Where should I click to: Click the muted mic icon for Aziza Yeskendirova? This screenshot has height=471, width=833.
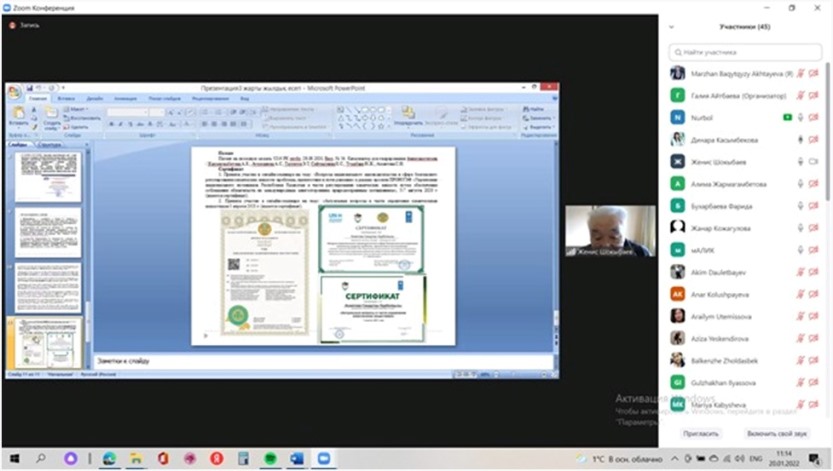[801, 337]
